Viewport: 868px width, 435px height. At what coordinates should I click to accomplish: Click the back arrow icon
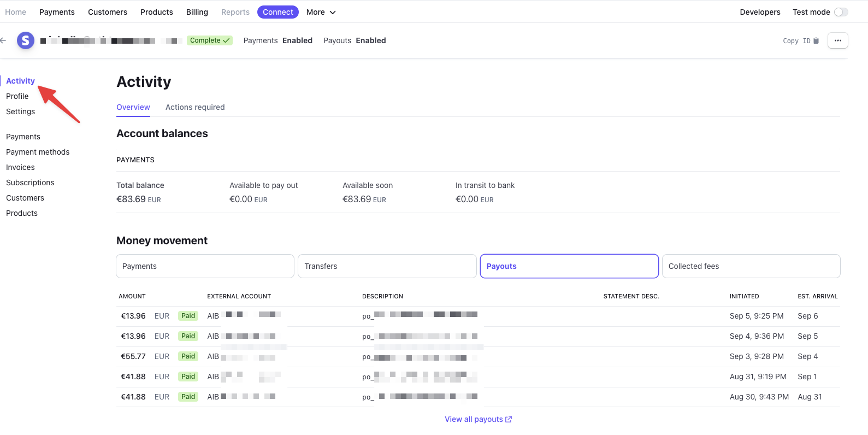(3, 40)
